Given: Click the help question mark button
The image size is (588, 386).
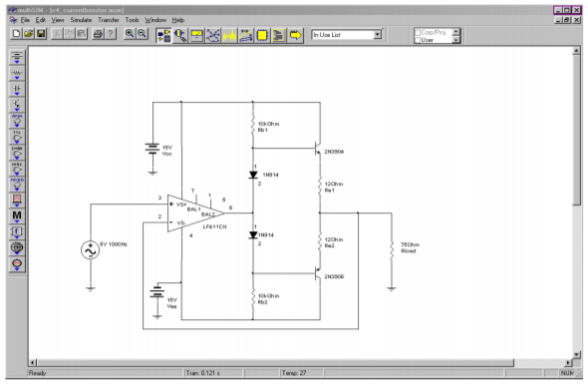Looking at the screenshot, I should tap(111, 34).
